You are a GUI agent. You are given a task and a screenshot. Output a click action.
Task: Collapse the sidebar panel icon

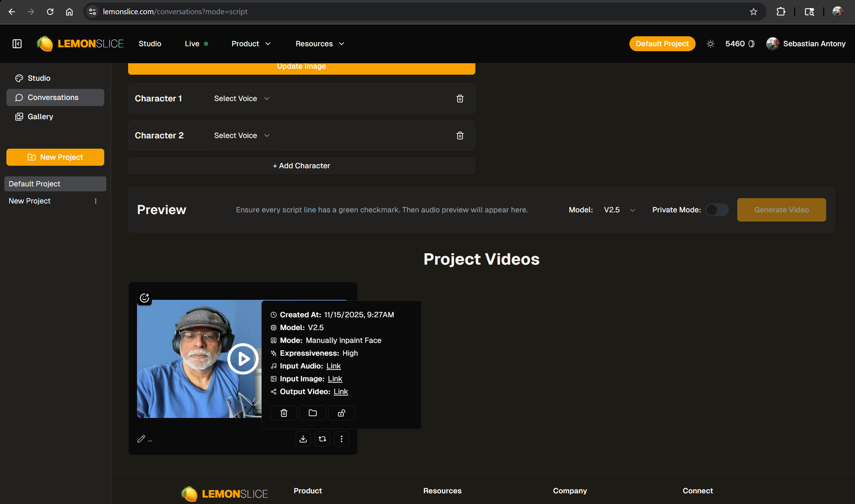pos(17,44)
